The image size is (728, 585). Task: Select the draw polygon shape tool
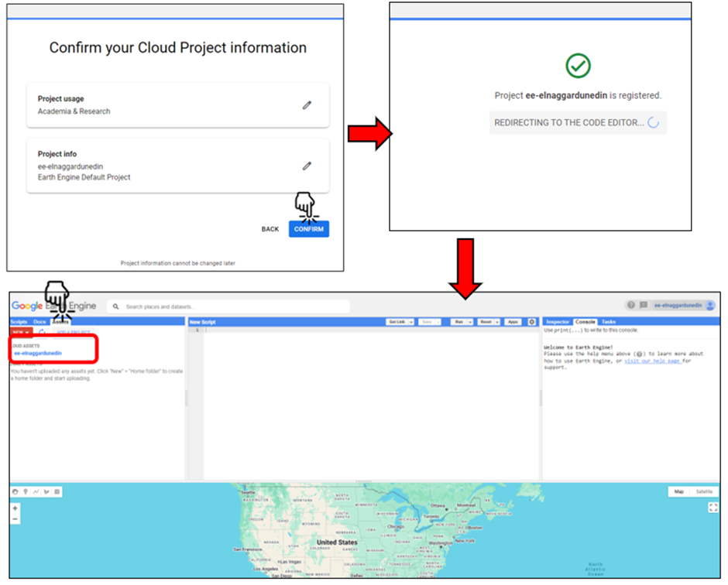46,491
